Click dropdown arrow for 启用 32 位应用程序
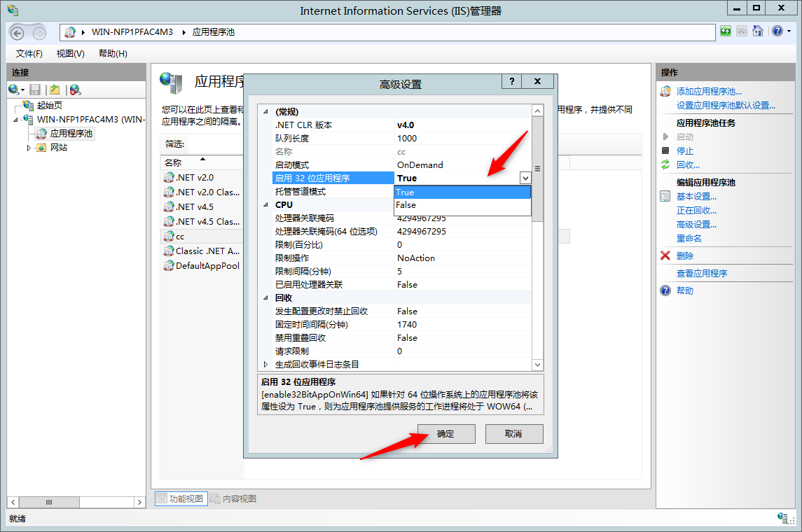This screenshot has height=532, width=802. tap(525, 178)
